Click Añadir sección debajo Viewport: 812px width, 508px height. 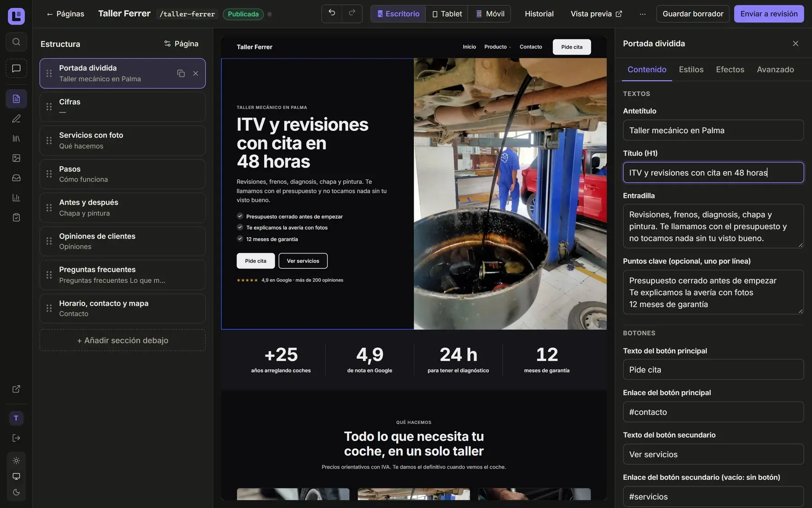[123, 340]
